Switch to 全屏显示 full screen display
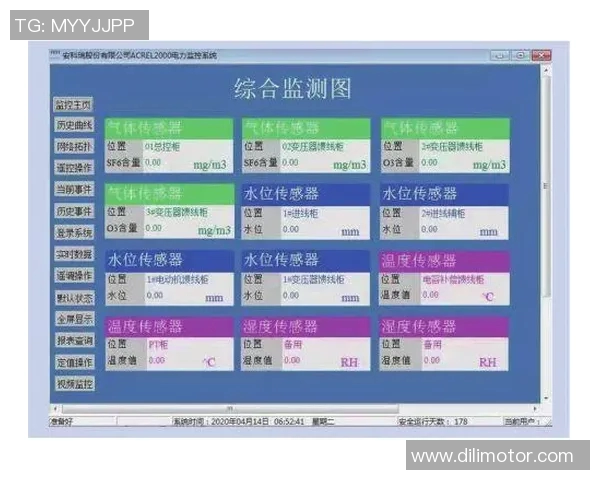This screenshot has width=600, height=480. click(x=73, y=319)
